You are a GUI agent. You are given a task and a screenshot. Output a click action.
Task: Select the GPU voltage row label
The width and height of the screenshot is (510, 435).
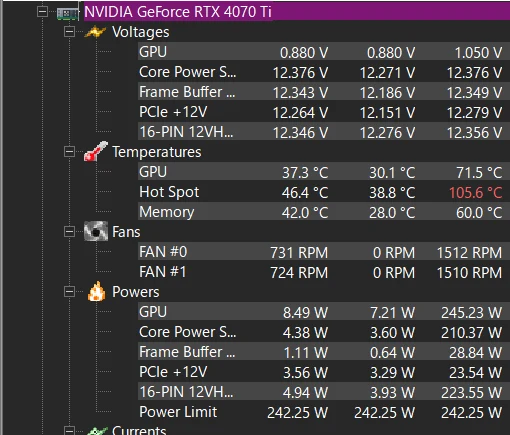pyautogui.click(x=153, y=52)
